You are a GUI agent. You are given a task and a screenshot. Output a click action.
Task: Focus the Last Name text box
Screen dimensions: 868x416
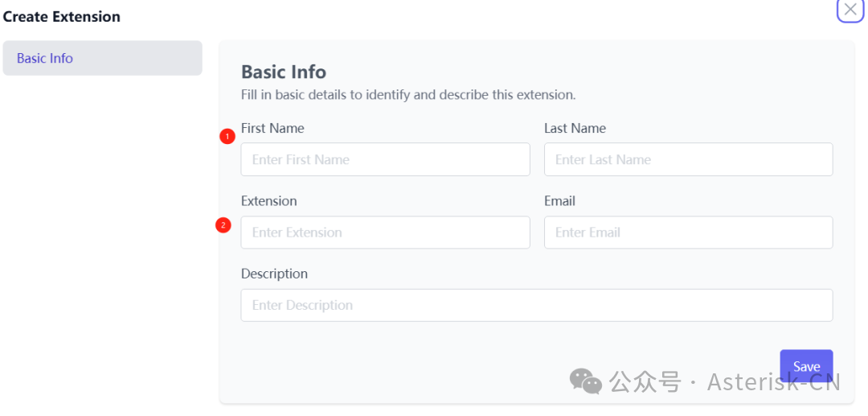coord(688,159)
